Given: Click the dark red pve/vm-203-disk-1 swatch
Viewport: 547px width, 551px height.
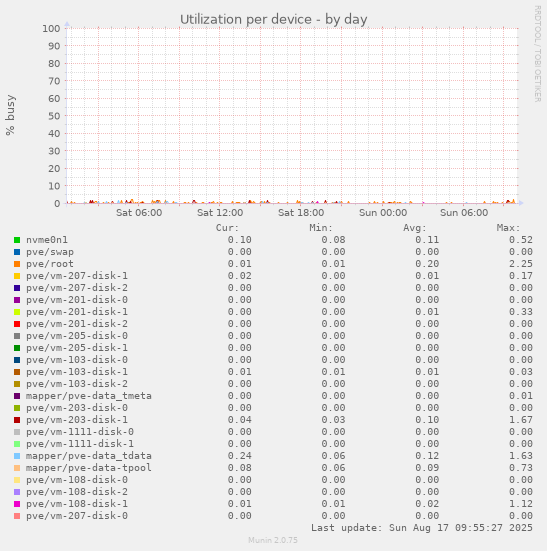Looking at the screenshot, I should pos(17,420).
